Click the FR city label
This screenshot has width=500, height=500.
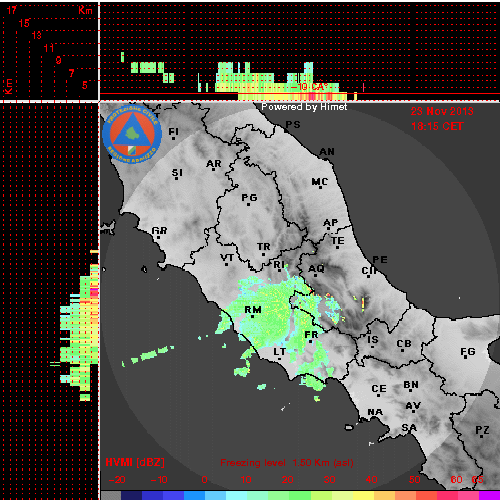[x=311, y=334]
